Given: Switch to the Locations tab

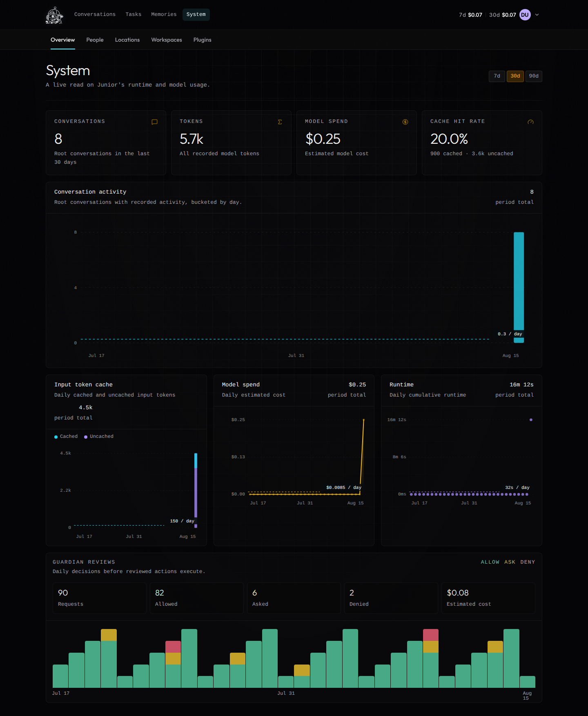Looking at the screenshot, I should point(127,40).
